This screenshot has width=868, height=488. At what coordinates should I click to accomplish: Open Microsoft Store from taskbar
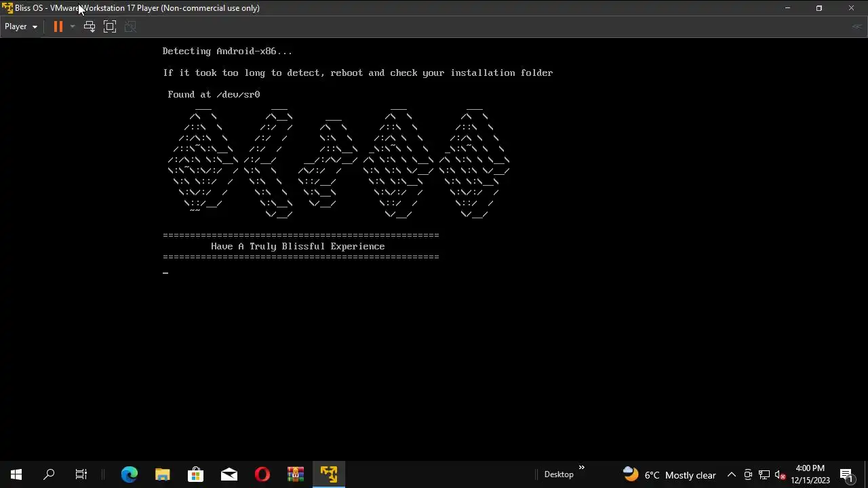coord(195,474)
